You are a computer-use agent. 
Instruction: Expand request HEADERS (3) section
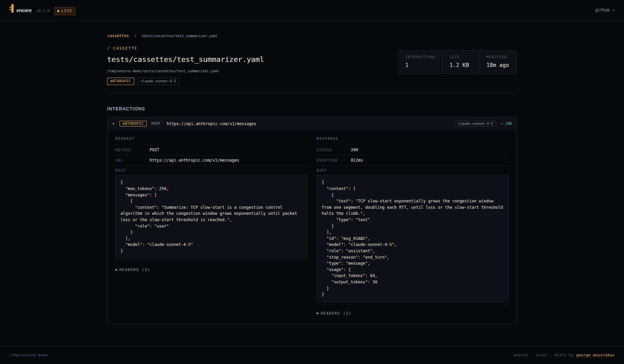[x=133, y=270]
